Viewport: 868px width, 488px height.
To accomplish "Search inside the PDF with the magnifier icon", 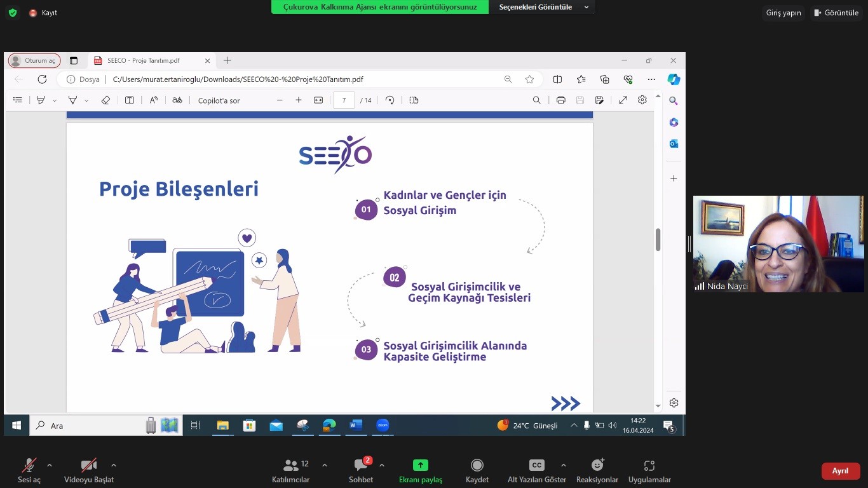I will pos(537,100).
